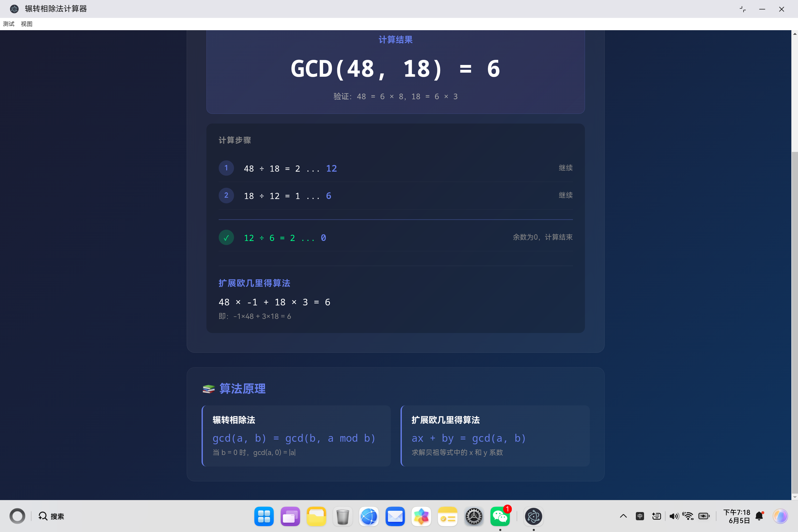Click the 扩展欧几里得算法 card title
Screen dimensions: 798x532
(x=446, y=420)
